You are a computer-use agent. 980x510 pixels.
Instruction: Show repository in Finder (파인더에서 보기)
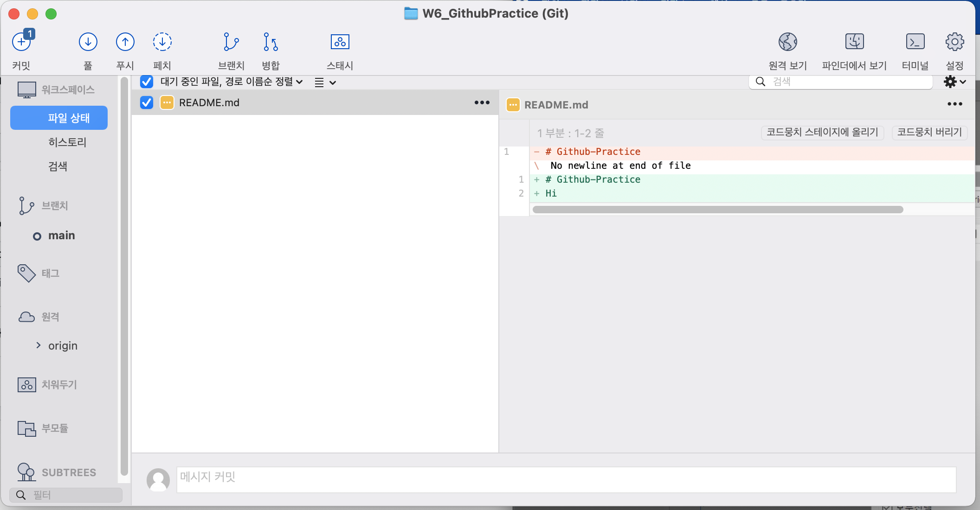(854, 42)
